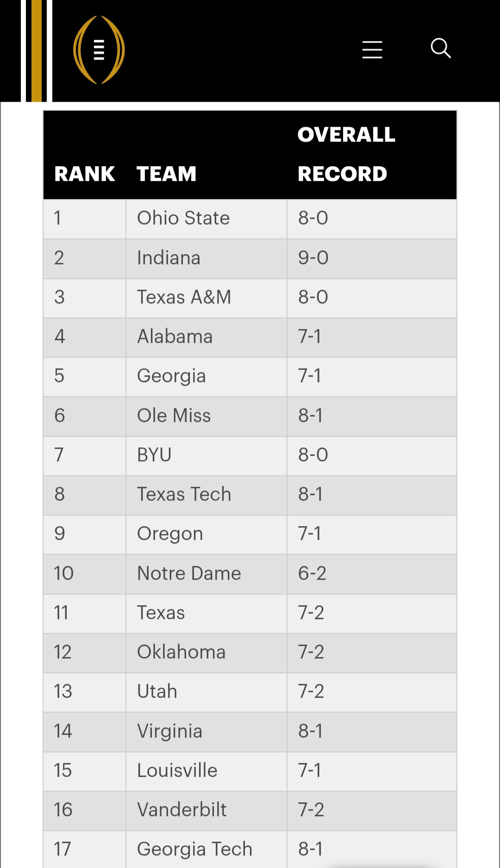Open the hamburger navigation menu
The width and height of the screenshot is (500, 868).
[372, 50]
